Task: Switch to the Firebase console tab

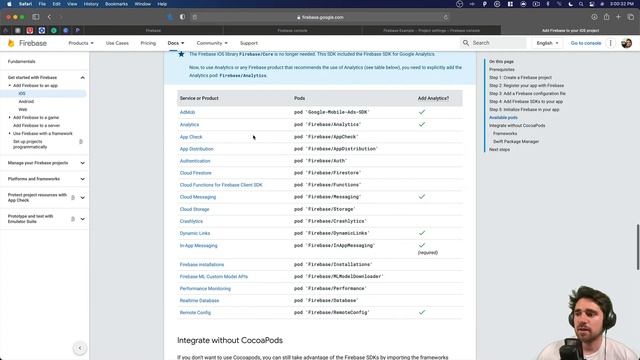Action: 292,30
